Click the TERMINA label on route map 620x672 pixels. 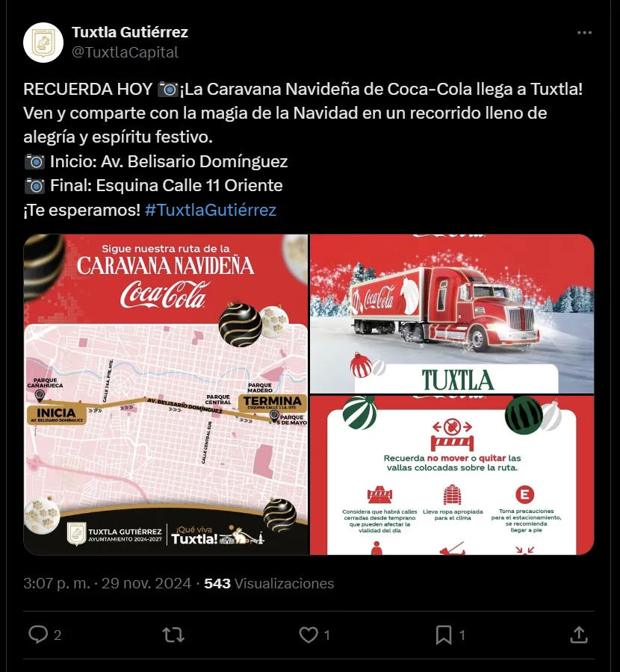pos(272,403)
